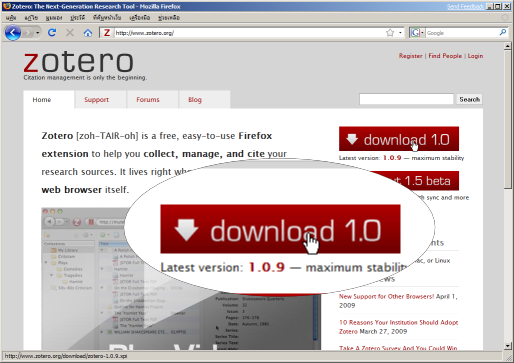Screen dimensions: 514x363
Task: Open New Support for Other Browsers news link
Action: click(x=386, y=296)
